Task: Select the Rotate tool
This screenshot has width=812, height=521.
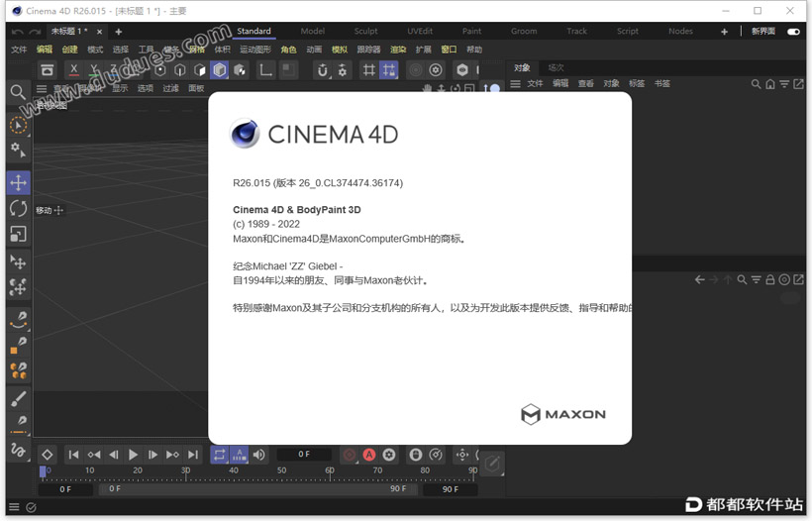Action: (18, 209)
